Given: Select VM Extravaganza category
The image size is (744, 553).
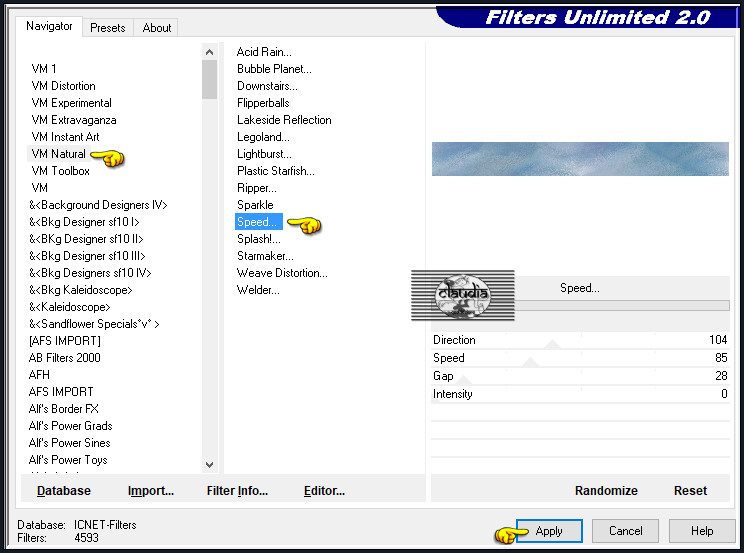Looking at the screenshot, I should (74, 120).
